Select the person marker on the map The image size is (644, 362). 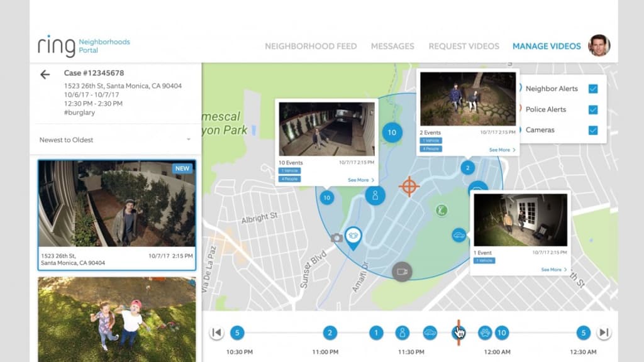point(375,195)
